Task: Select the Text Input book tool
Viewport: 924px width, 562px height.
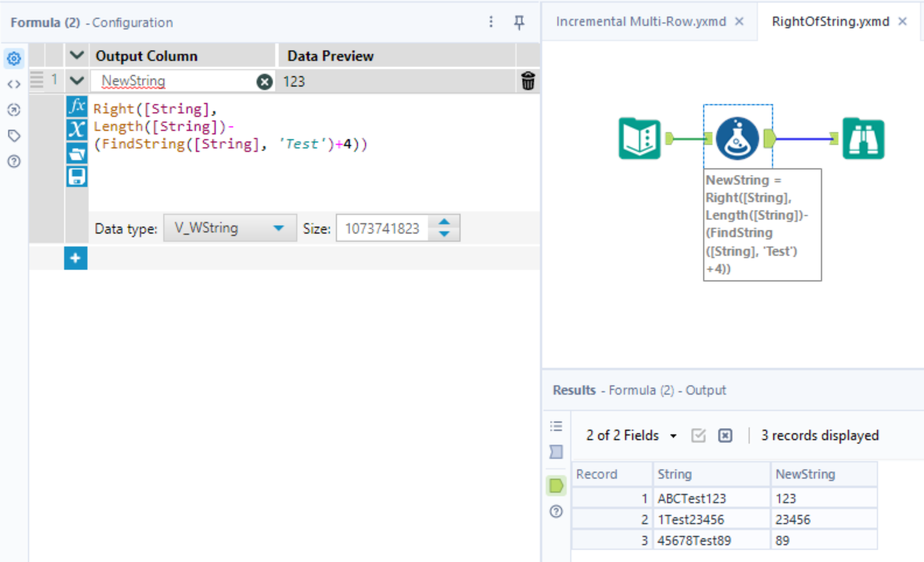Action: click(639, 139)
